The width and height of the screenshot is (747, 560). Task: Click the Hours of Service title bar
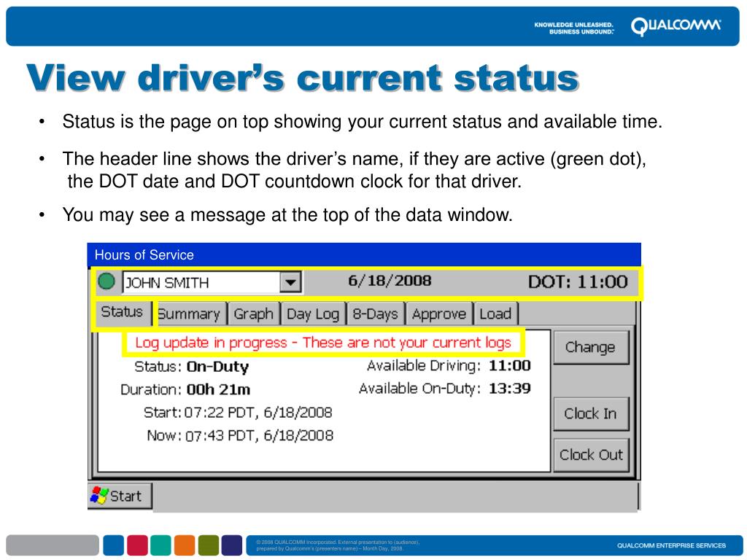[x=364, y=254]
